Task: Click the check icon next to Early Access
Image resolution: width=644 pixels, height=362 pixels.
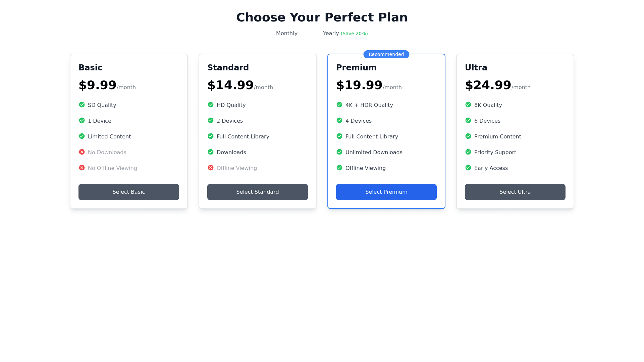Action: tap(468, 168)
